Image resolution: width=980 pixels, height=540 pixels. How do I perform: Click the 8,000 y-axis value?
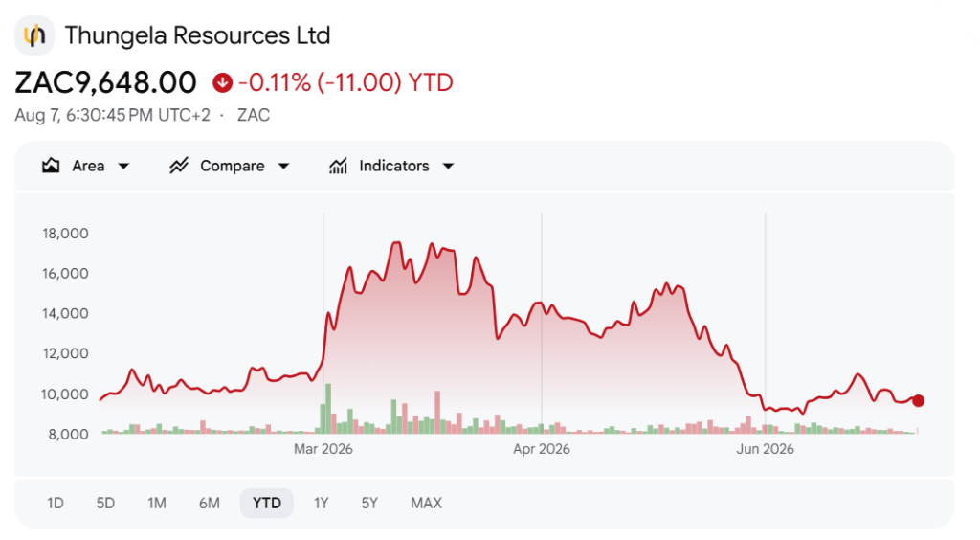pos(69,435)
